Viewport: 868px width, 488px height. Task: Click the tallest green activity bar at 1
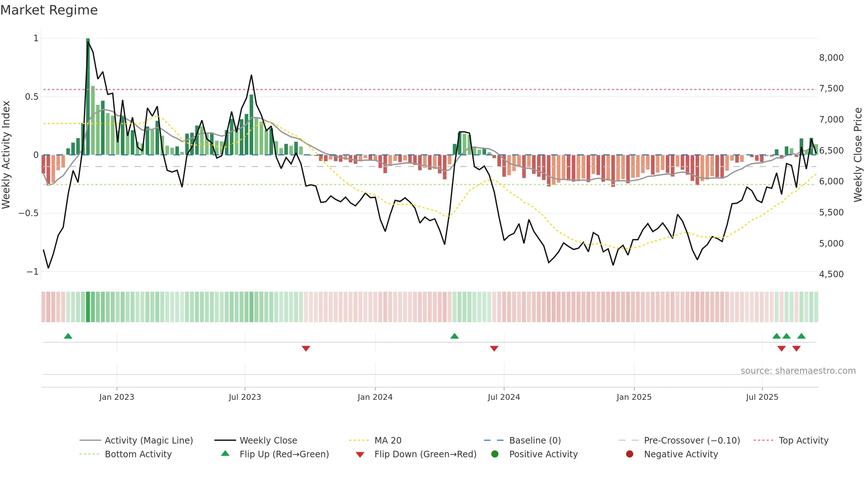(88, 97)
